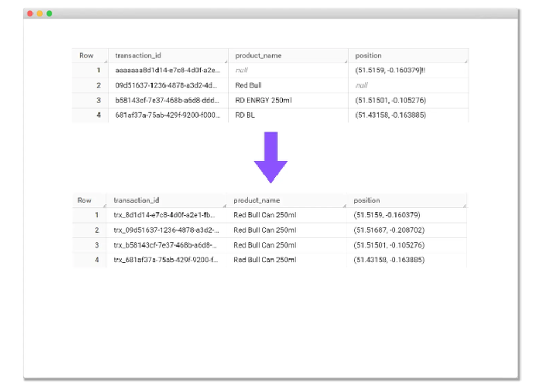541x392 pixels.
Task: Click position (51.51687, -0.208702)
Action: (x=389, y=230)
